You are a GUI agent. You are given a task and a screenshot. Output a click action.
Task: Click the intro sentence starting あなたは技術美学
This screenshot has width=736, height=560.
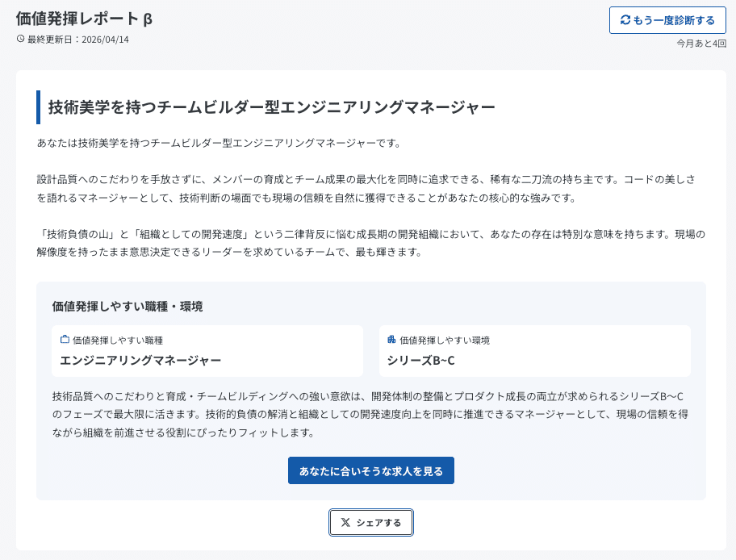coord(219,143)
